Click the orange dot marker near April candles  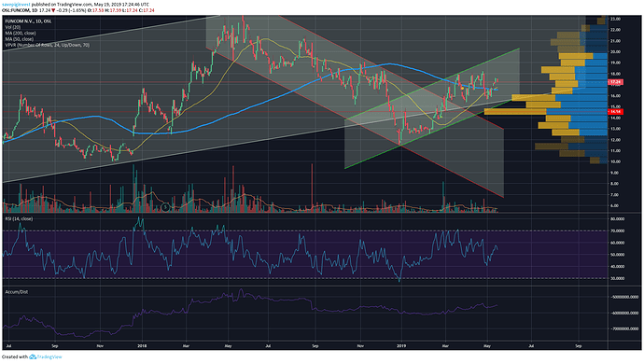click(x=462, y=89)
